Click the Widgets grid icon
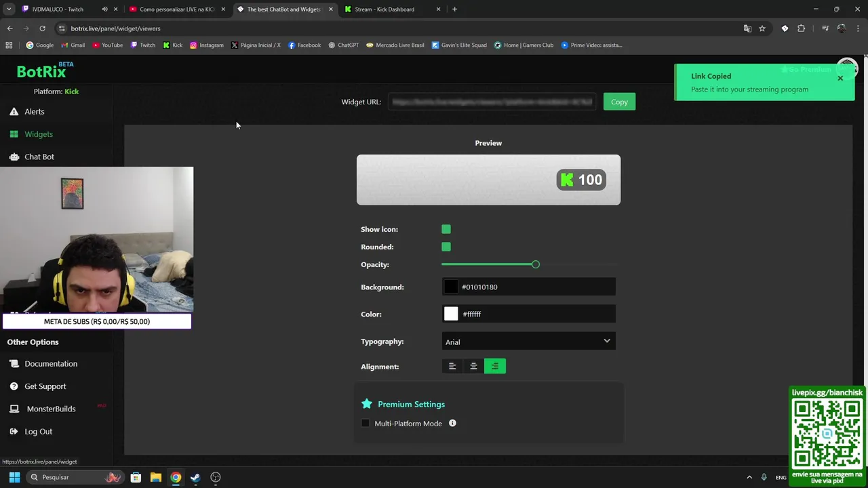This screenshot has height=488, width=868. click(14, 134)
